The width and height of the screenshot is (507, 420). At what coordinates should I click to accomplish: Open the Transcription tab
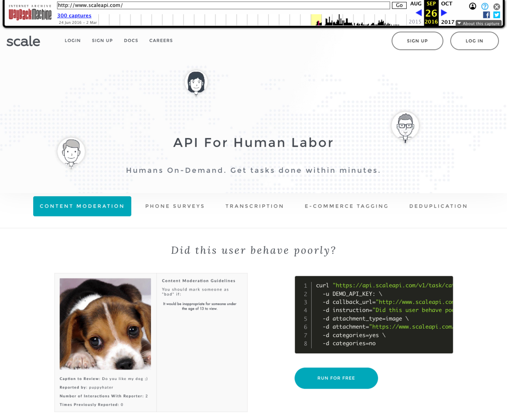255,206
